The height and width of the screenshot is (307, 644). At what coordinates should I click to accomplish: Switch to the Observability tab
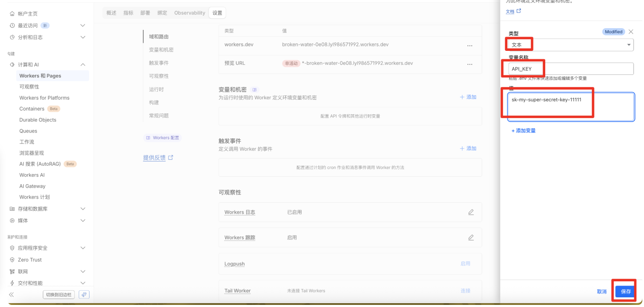point(190,13)
